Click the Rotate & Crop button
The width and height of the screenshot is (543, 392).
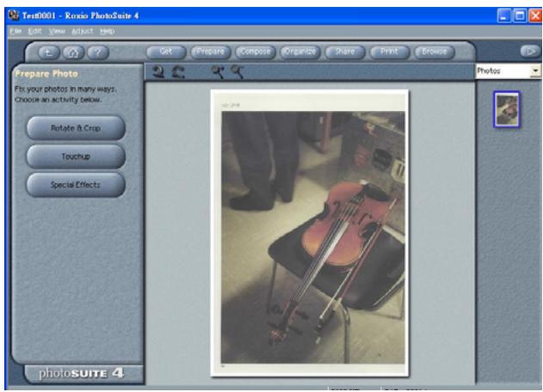pyautogui.click(x=76, y=127)
